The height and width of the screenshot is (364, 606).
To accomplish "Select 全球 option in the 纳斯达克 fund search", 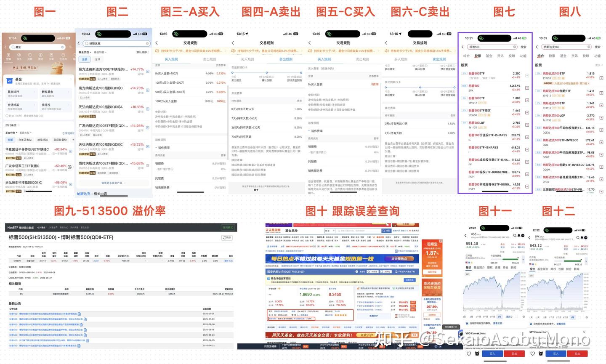I will coord(98,59).
